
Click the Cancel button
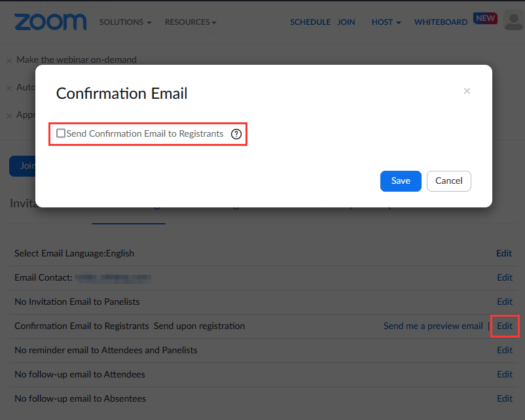448,181
